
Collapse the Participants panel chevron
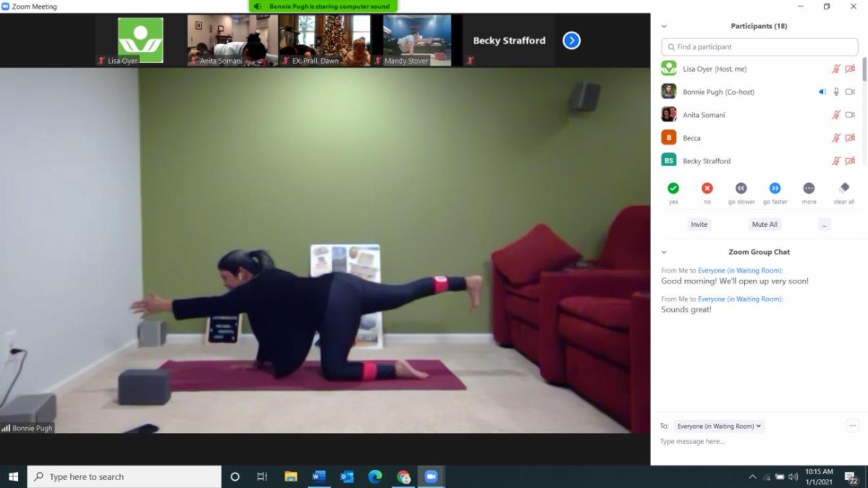click(664, 26)
